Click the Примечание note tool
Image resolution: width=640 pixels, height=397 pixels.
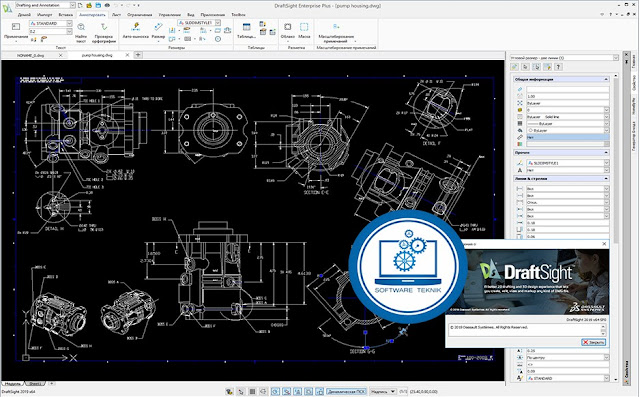pyautogui.click(x=16, y=32)
